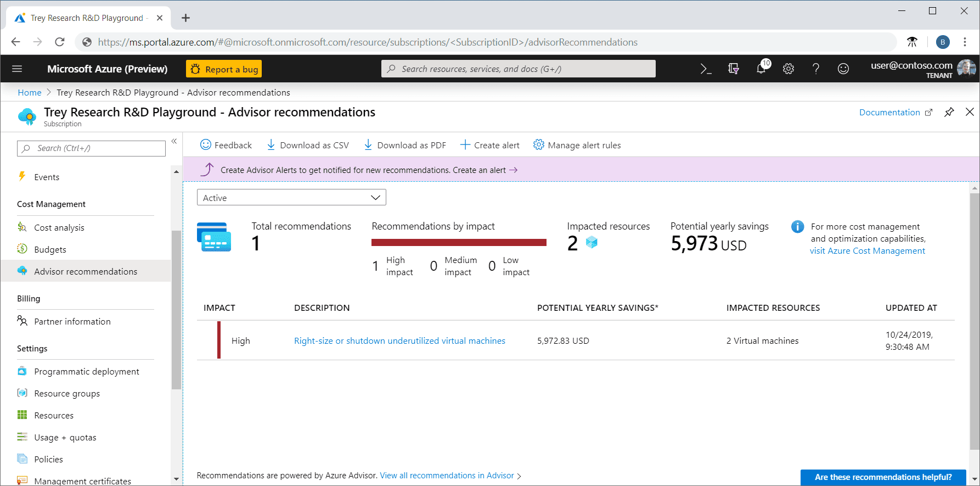Viewport: 980px width, 486px height.
Task: Download recommendations as CSV
Action: [307, 145]
